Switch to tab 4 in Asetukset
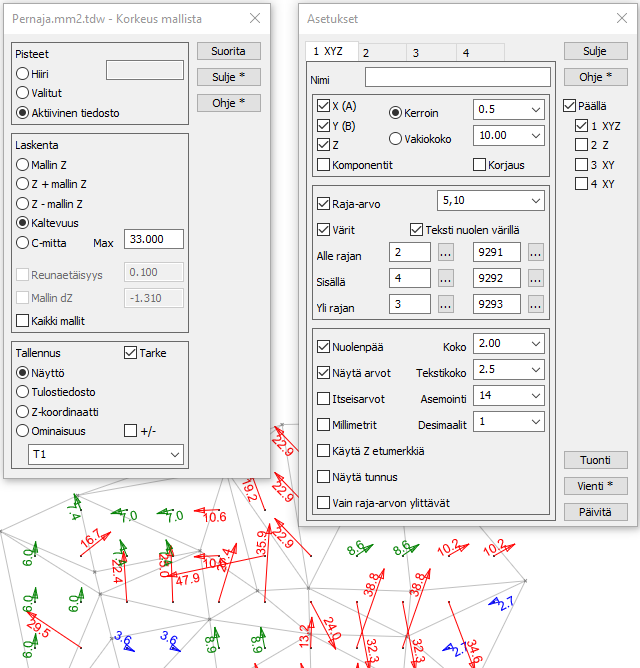Screen dimensions: 640x668 pyautogui.click(x=480, y=53)
